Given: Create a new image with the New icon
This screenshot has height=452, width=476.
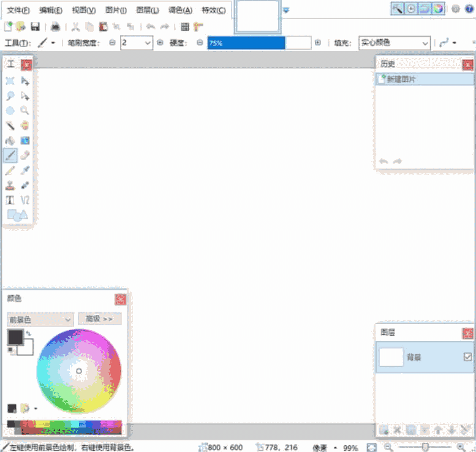Looking at the screenshot, I should [x=8, y=27].
